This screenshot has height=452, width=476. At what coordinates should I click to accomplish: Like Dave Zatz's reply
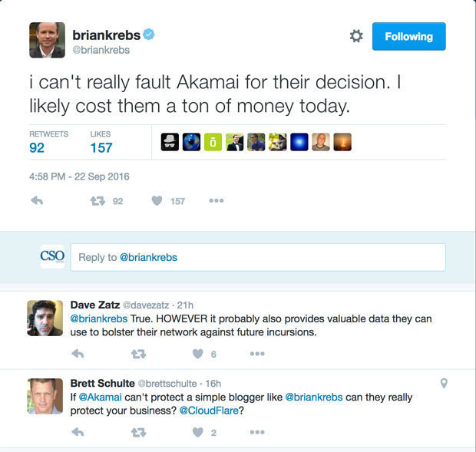(x=198, y=354)
